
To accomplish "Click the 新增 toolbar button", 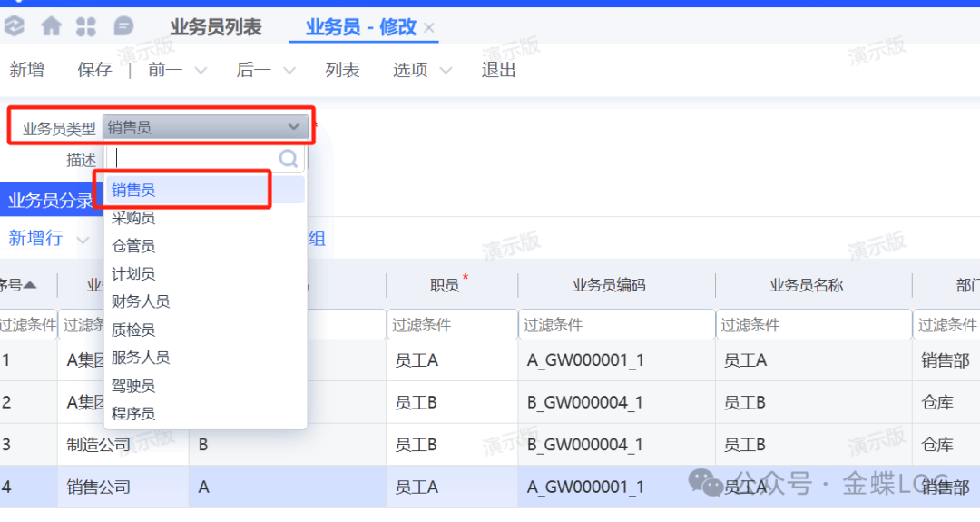I will (26, 71).
